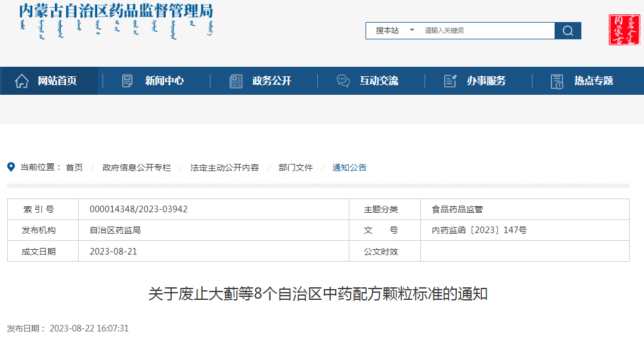Viewport: 644px width, 338px height.
Task: Open the 办事服务 menu item
Action: click(487, 81)
